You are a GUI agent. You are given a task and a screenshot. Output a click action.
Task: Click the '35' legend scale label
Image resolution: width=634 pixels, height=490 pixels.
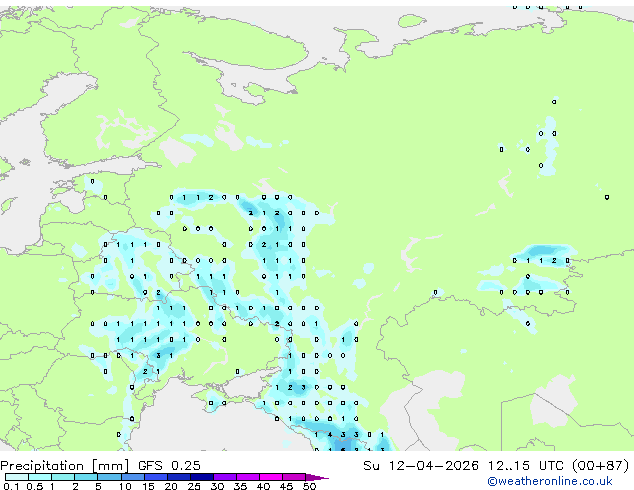(240, 486)
